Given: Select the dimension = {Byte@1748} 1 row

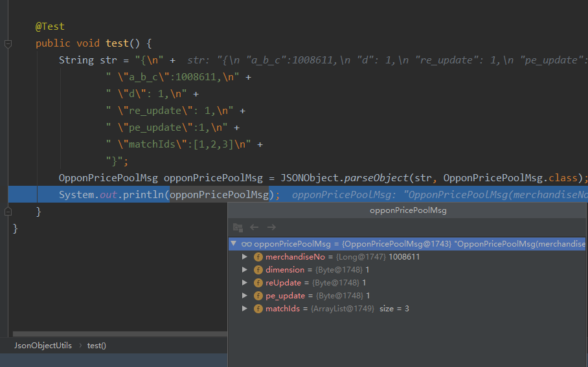Looking at the screenshot, I should (407, 270).
